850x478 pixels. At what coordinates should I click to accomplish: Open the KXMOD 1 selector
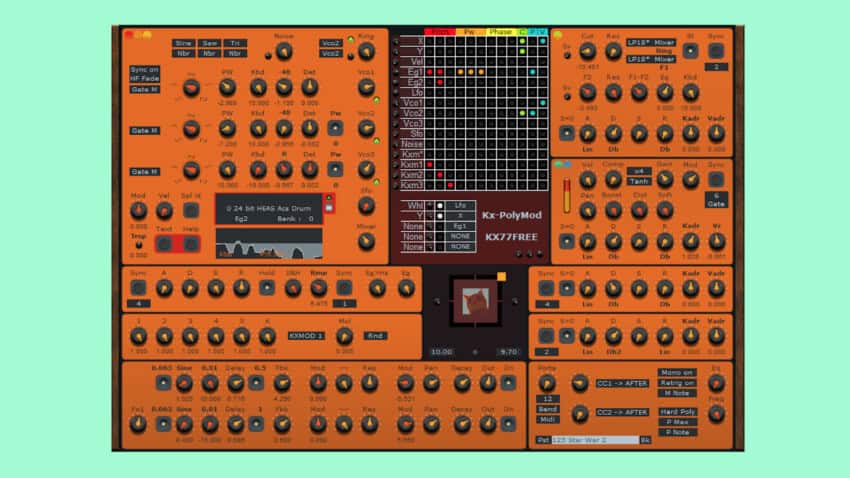pyautogui.click(x=306, y=336)
